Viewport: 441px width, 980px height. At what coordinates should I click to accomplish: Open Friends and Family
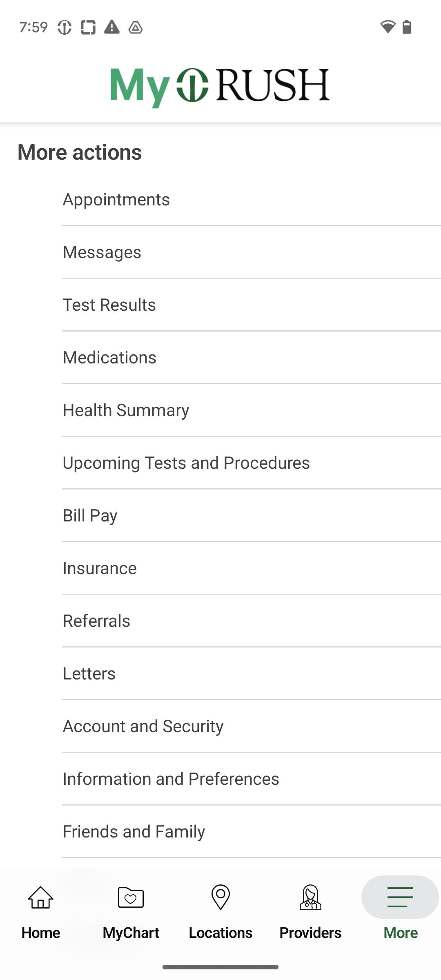point(252,832)
